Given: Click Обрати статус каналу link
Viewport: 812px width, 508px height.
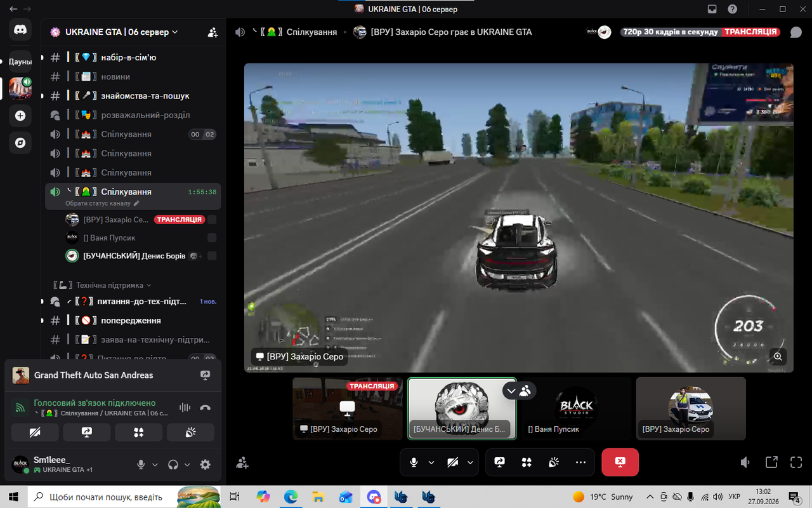Looking at the screenshot, I should pyautogui.click(x=102, y=203).
